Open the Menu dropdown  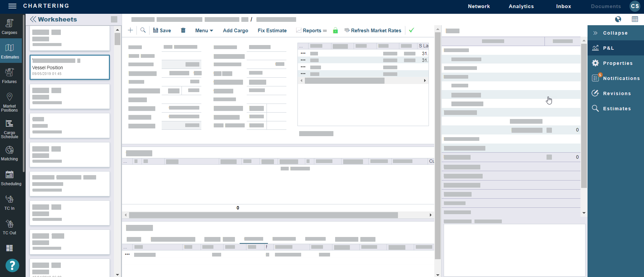[x=204, y=31]
